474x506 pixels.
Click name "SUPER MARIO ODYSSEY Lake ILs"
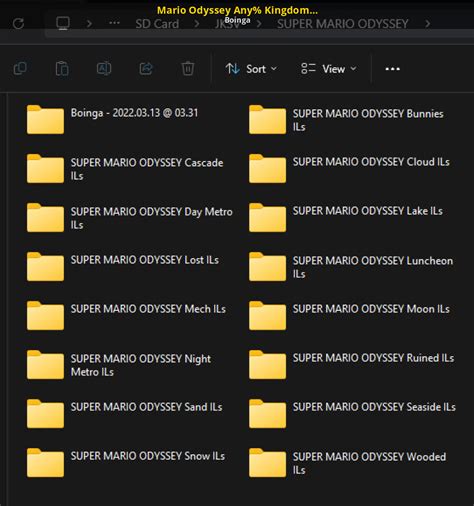(368, 211)
